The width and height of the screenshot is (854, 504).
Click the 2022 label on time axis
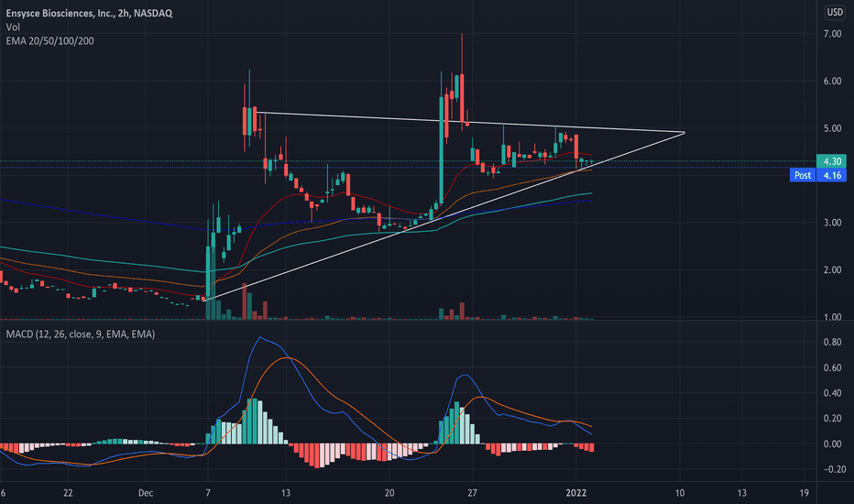[x=576, y=493]
